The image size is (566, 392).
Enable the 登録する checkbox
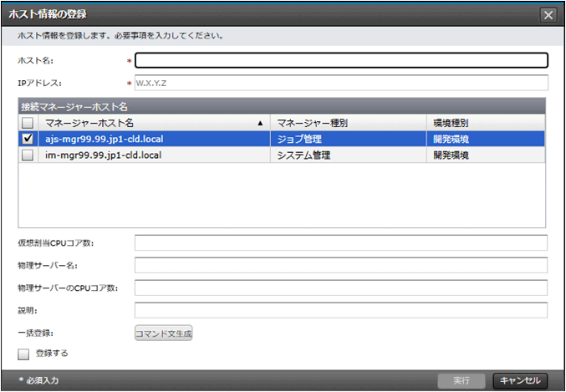tap(23, 354)
